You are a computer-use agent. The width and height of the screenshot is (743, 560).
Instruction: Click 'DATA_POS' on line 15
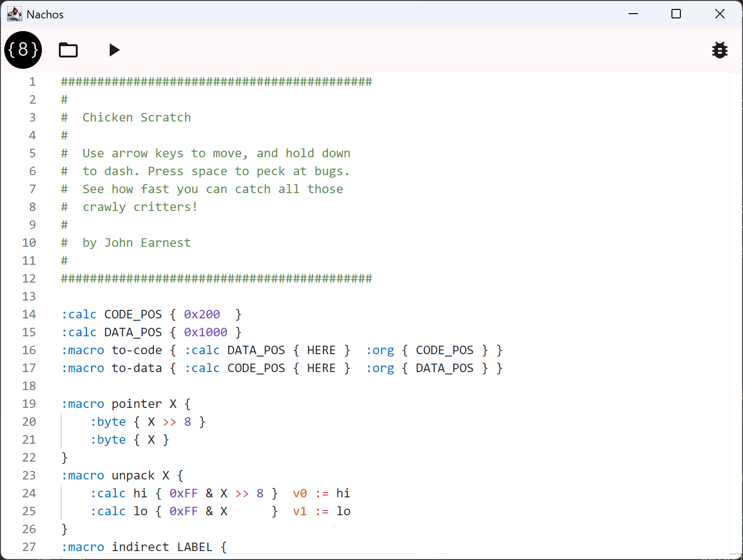133,332
